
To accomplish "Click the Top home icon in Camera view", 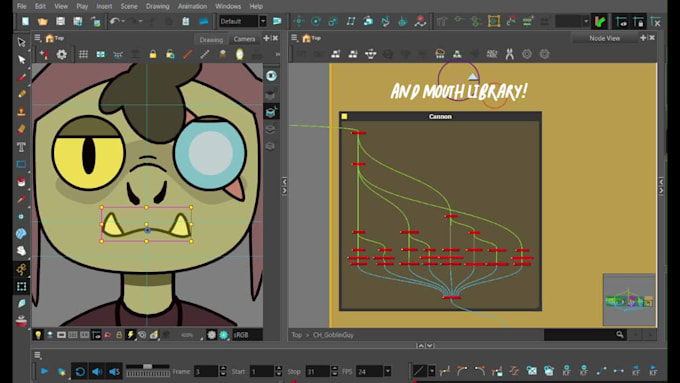I will (x=50, y=38).
